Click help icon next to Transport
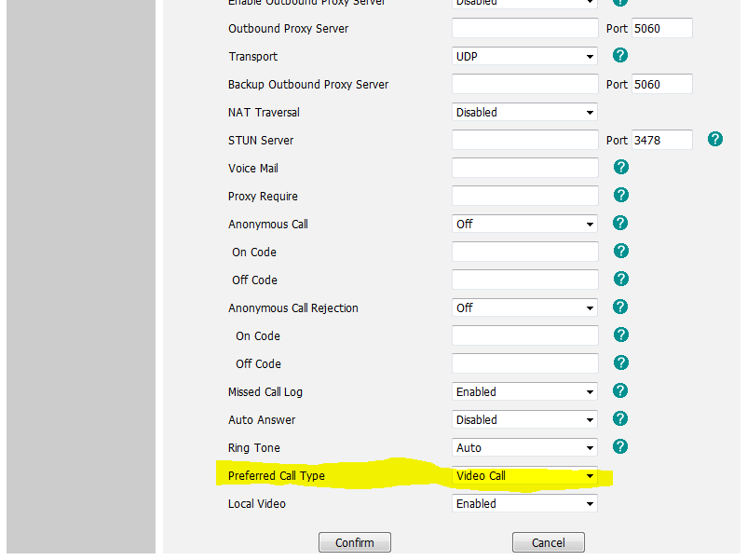This screenshot has width=747, height=560. pos(621,56)
